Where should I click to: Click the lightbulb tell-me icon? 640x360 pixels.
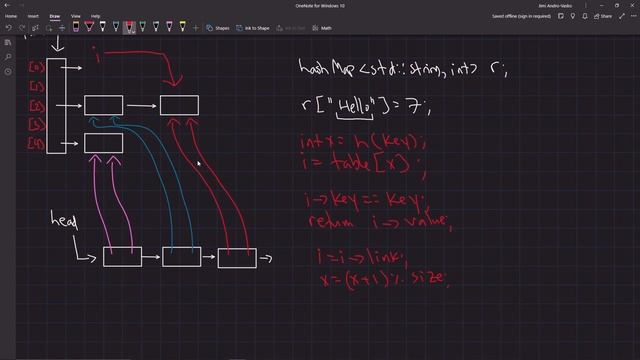pos(573,16)
